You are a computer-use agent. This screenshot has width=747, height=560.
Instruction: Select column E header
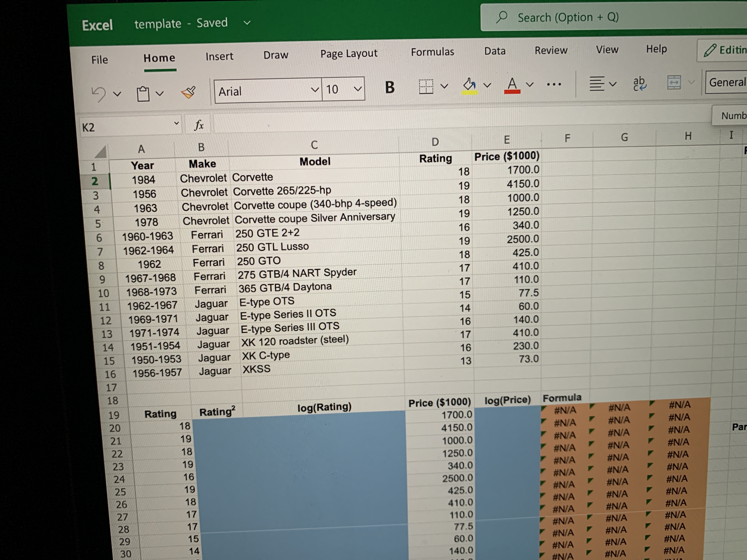pyautogui.click(x=507, y=140)
